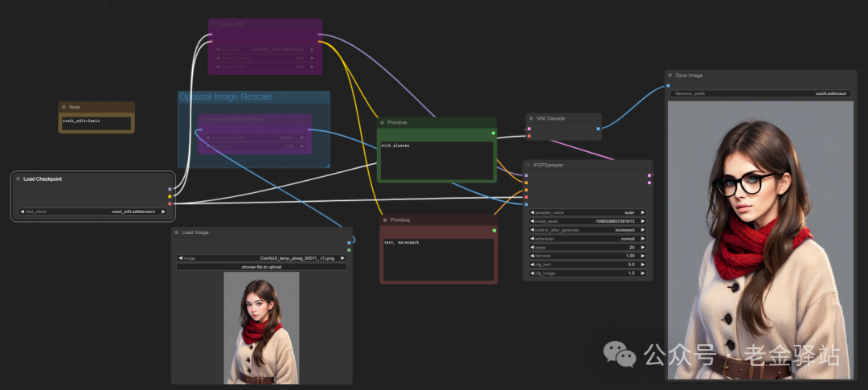868x390 pixels.
Task: Open the sampler_name dropdown showing euler
Action: click(x=587, y=212)
